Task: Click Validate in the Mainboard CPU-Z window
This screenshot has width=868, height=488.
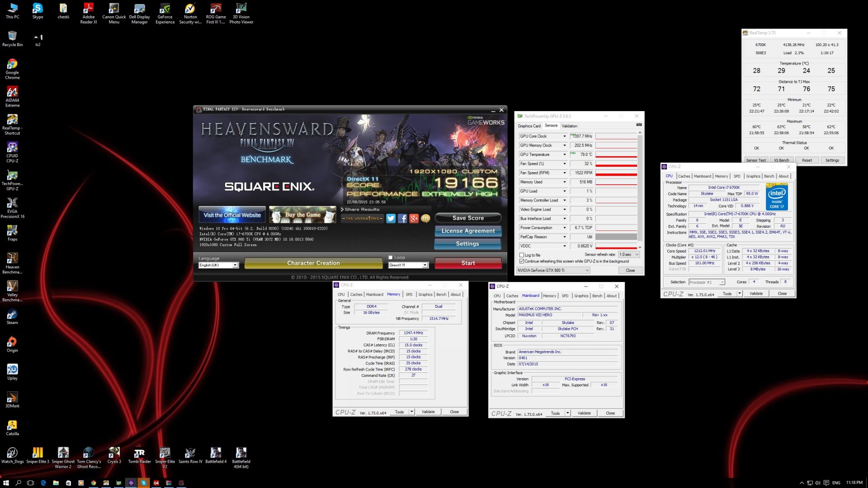Action: [x=584, y=413]
